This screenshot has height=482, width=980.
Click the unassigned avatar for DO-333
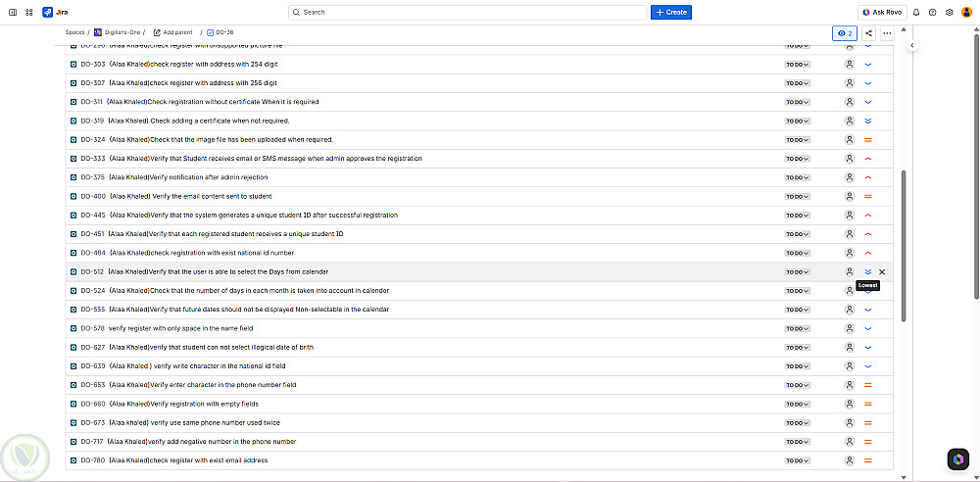point(850,159)
